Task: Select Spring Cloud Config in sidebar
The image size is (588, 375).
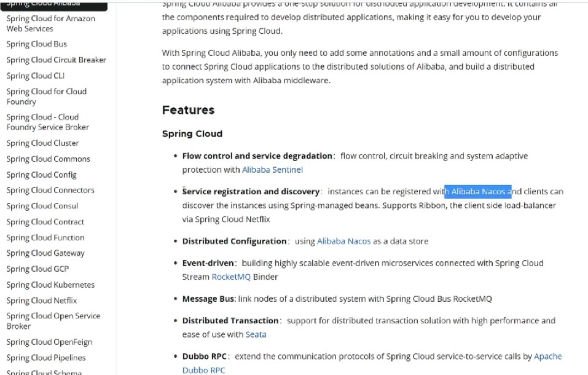Action: [x=41, y=175]
